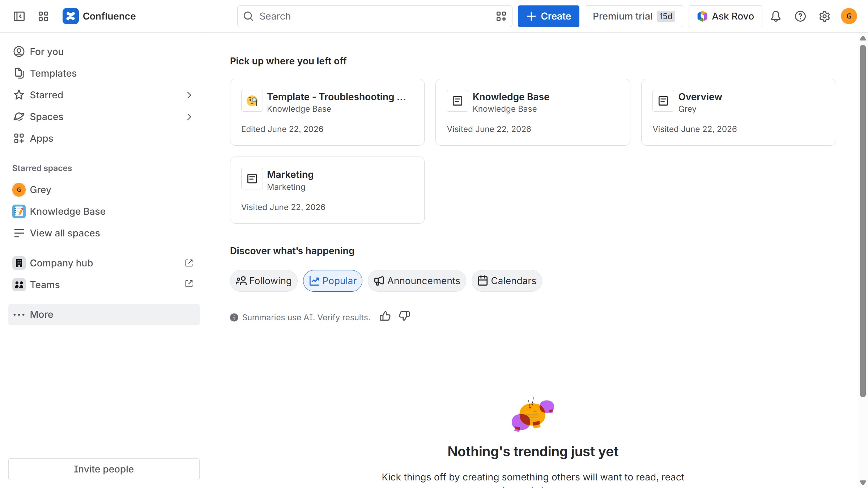Select the Calendars filter tab
868x488 pixels.
[507, 281]
